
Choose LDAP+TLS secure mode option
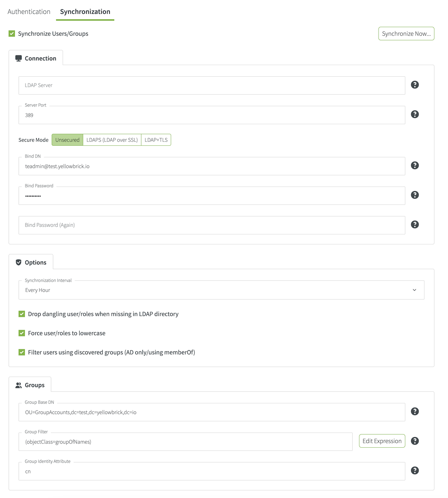tap(156, 140)
